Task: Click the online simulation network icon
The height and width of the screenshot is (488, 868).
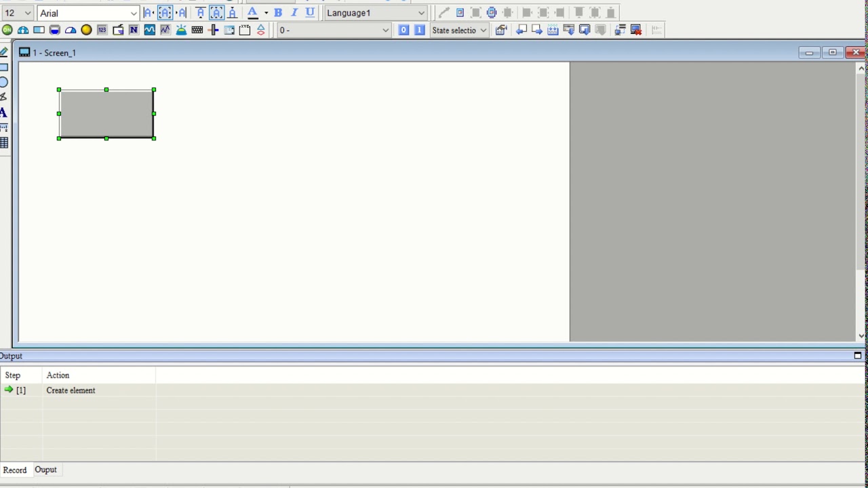Action: click(620, 30)
